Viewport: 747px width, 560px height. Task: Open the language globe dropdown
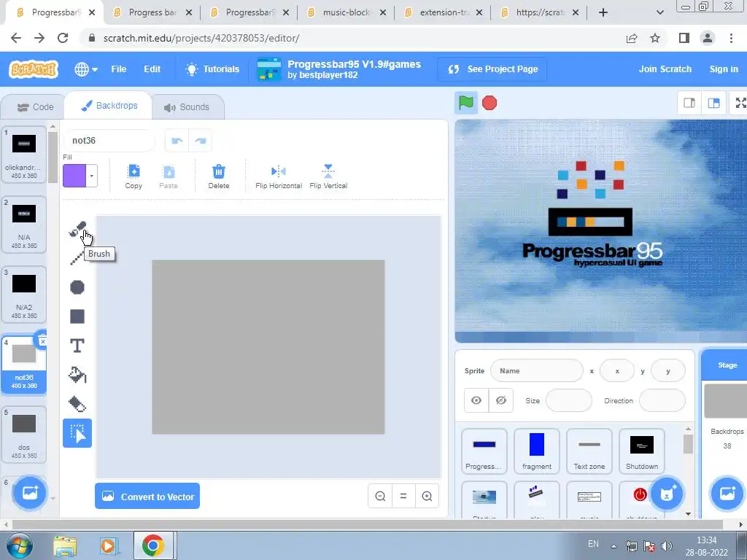[86, 69]
